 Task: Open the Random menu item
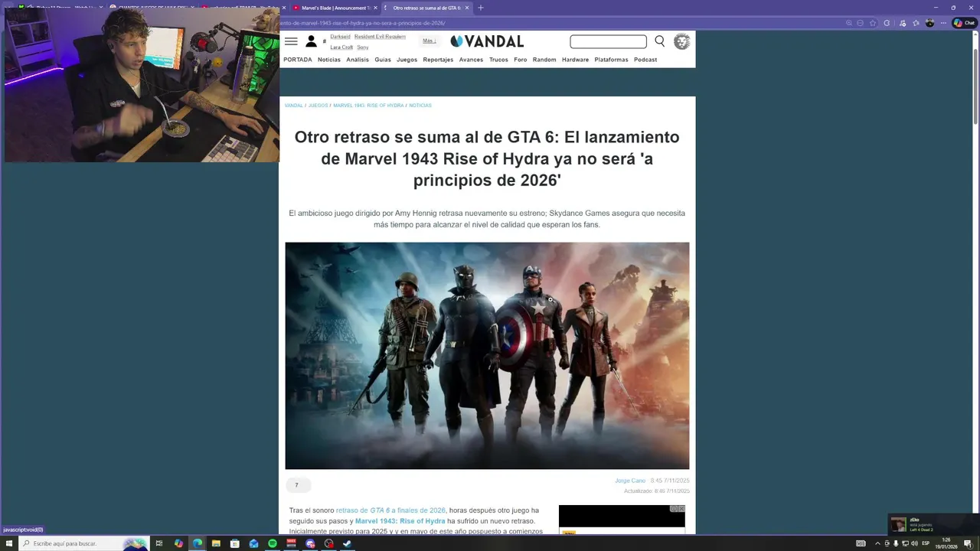click(544, 60)
